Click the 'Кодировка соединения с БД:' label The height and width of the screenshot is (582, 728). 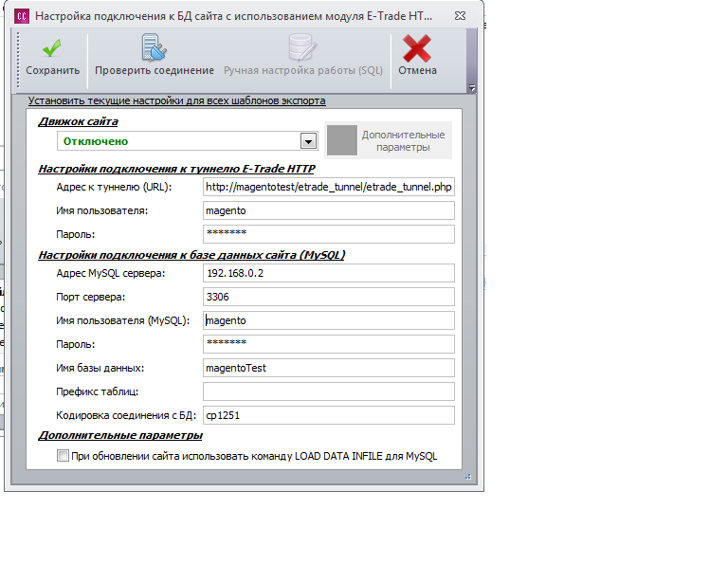tap(126, 415)
